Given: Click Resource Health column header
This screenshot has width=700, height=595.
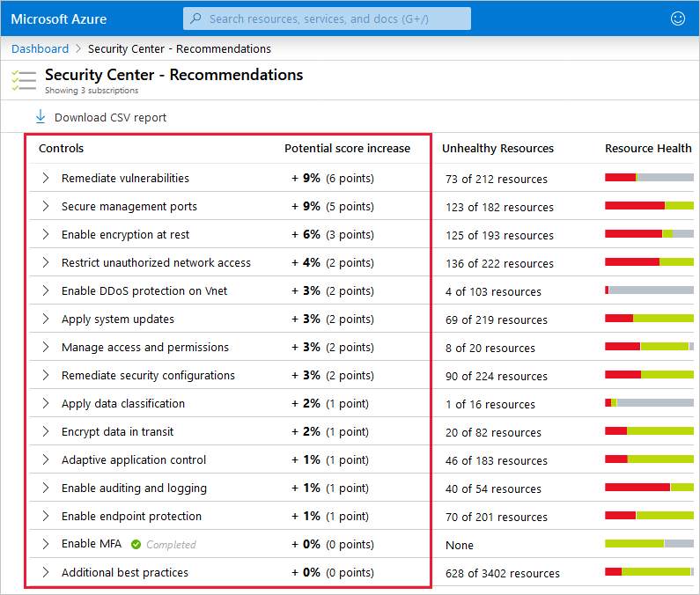Looking at the screenshot, I should 648,148.
